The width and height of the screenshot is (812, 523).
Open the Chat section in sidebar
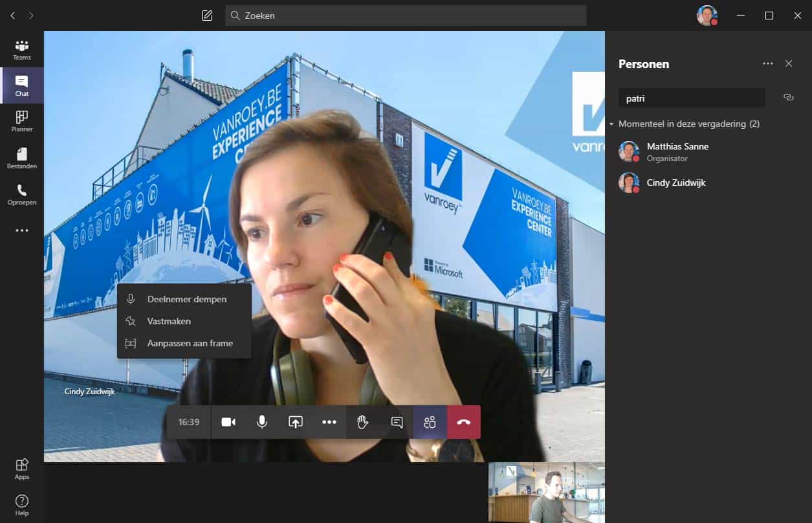click(x=22, y=85)
